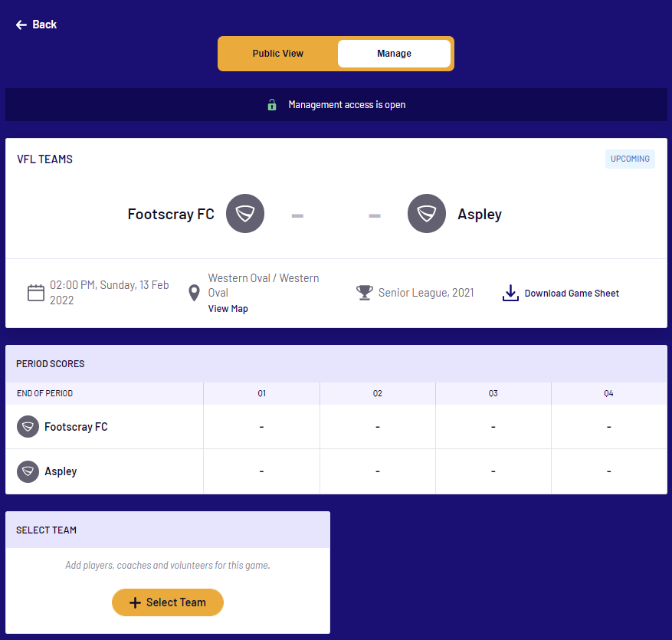Click Aspley period 04 score cell
This screenshot has width=672, height=640.
pyautogui.click(x=608, y=471)
